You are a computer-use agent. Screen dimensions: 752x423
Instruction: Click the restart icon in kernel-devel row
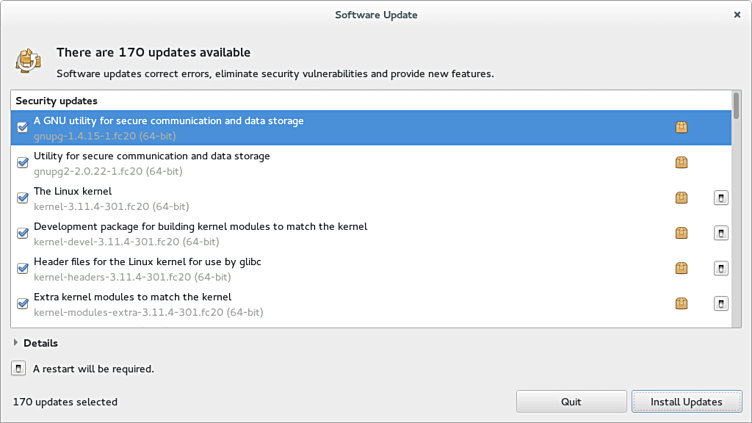(720, 233)
